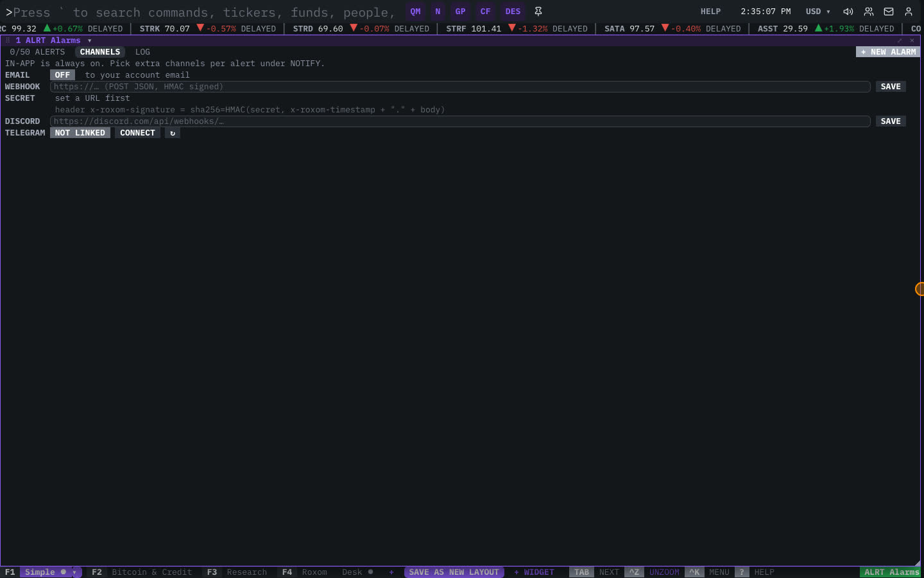The width and height of the screenshot is (924, 578).
Task: Click SAVE AS NEW LAYOUT
Action: point(454,572)
